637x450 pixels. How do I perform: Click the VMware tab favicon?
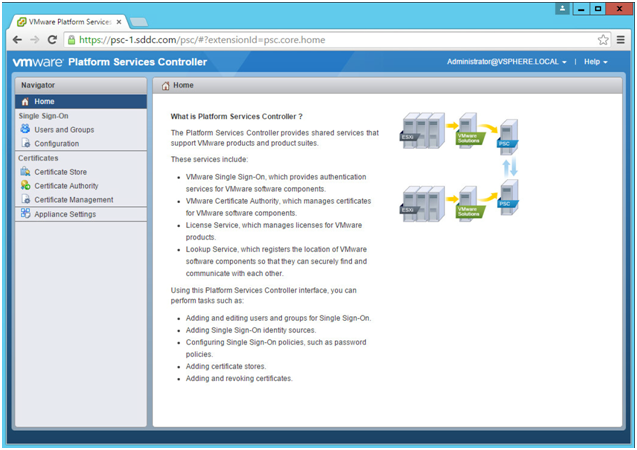[x=22, y=22]
